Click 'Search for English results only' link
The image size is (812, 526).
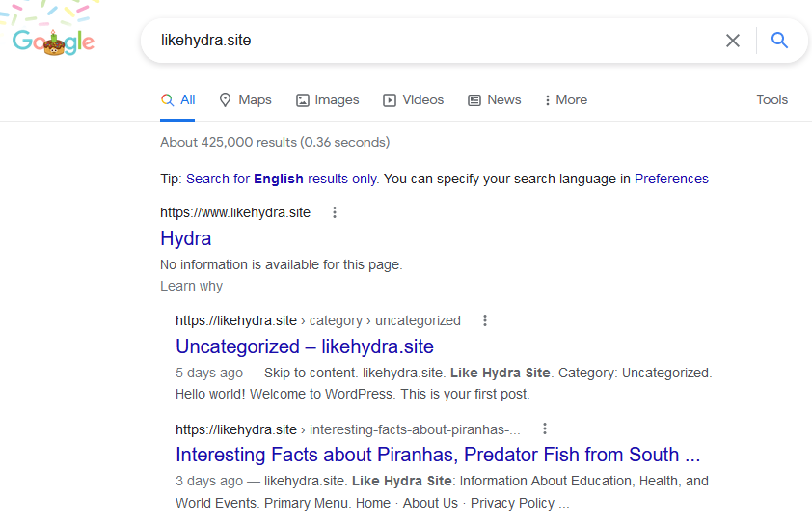coord(283,179)
